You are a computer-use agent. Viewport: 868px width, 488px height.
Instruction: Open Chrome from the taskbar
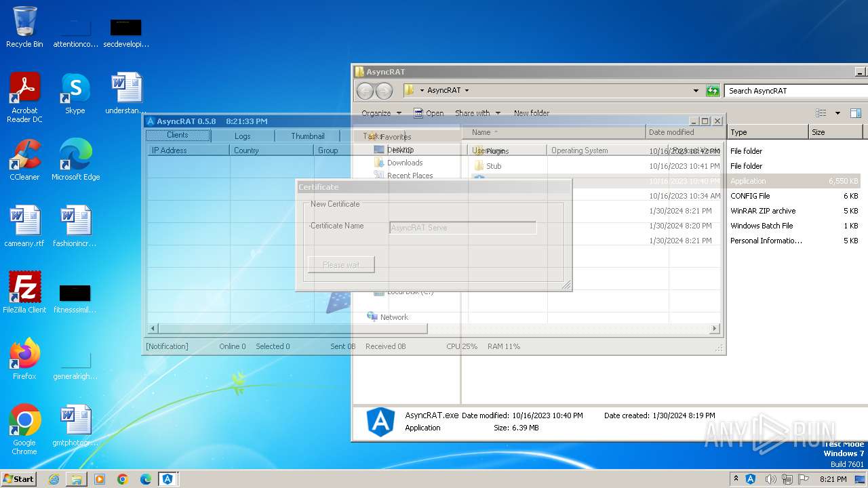click(123, 479)
